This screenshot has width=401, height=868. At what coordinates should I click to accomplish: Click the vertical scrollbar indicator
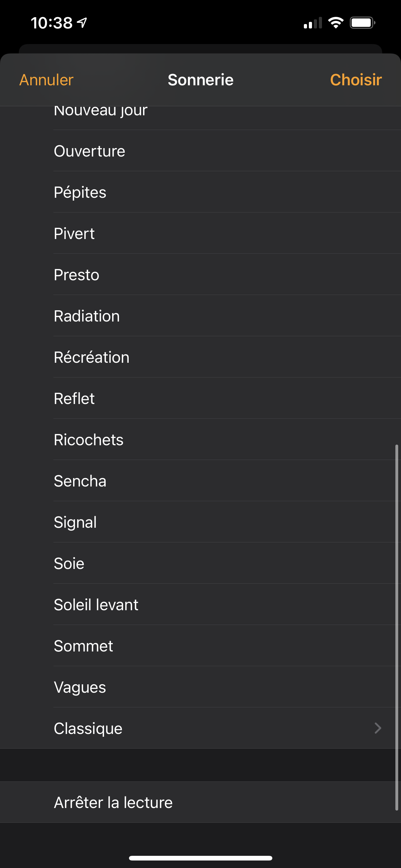(397, 627)
